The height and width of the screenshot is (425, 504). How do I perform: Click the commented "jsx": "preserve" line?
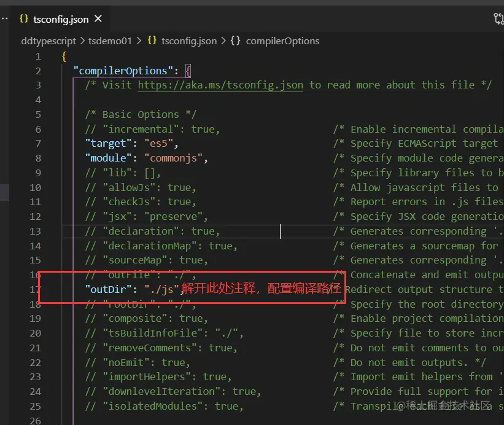(x=147, y=217)
